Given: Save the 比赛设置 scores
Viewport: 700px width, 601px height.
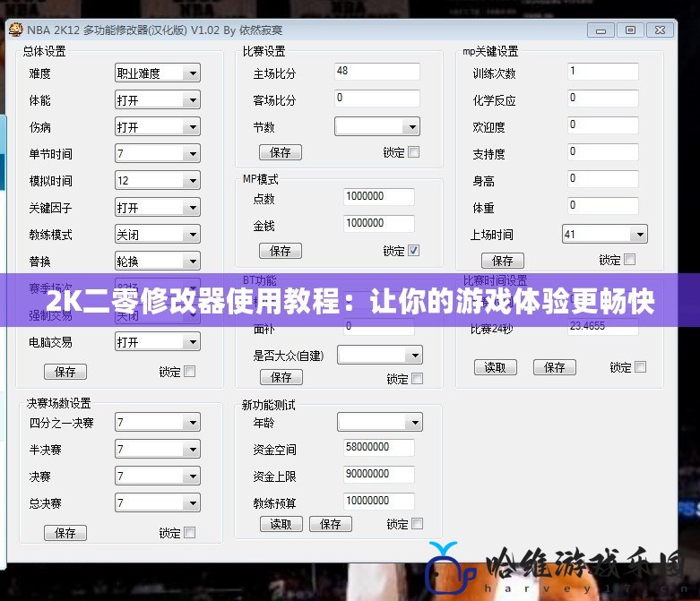Looking at the screenshot, I should pyautogui.click(x=281, y=152).
